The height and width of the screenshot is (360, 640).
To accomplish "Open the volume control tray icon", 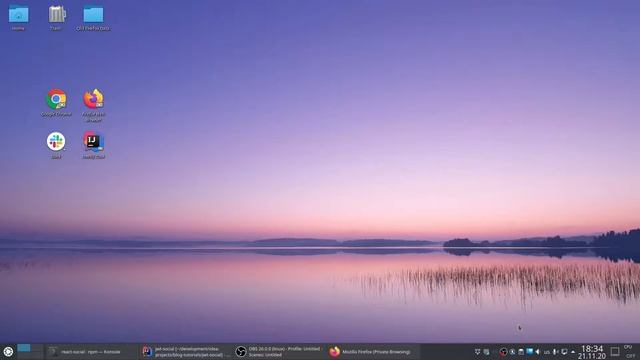I will coord(538,352).
